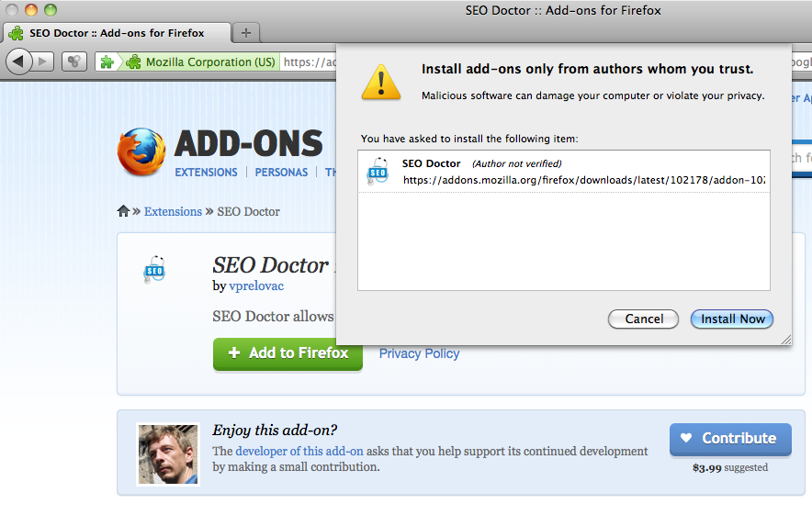812x515 pixels.
Task: Click the macOS green zoom window button
Action: click(x=51, y=10)
